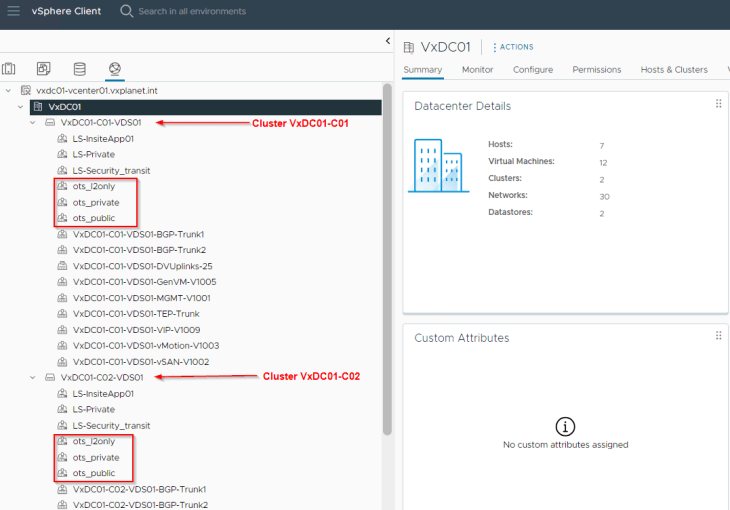The height and width of the screenshot is (510, 730).
Task: Select VxDC01-C01-VDS01-BGP-Trunk2 portgroup
Action: pos(139,250)
